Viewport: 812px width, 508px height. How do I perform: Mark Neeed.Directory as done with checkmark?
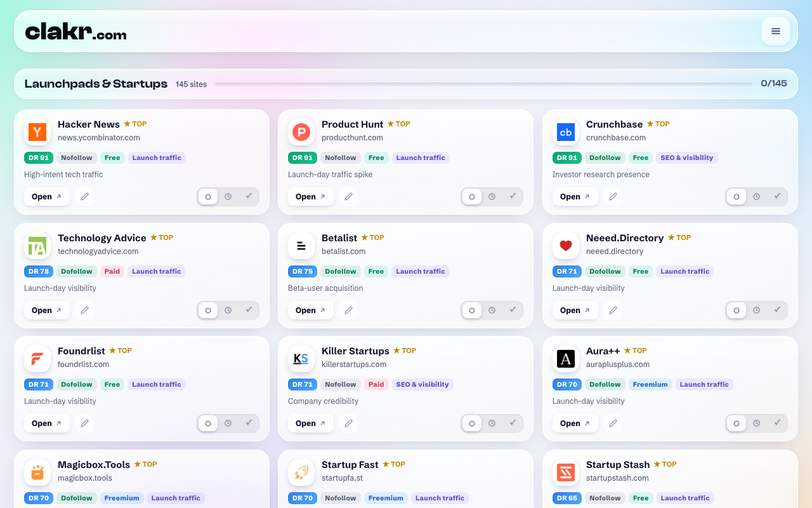(777, 311)
